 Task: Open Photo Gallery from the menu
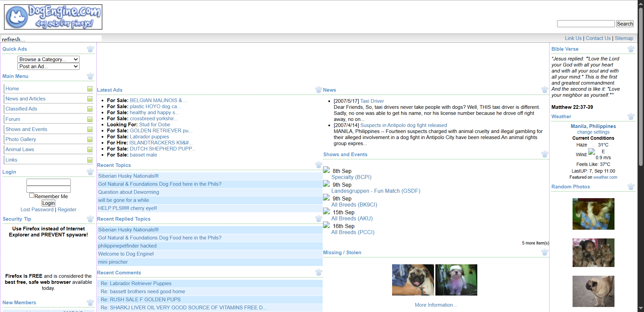point(21,139)
